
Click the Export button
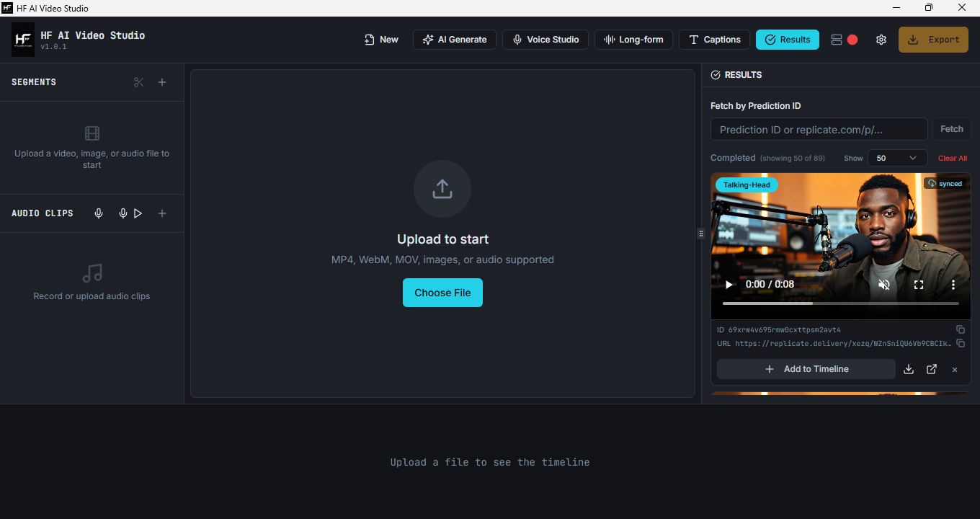point(933,40)
